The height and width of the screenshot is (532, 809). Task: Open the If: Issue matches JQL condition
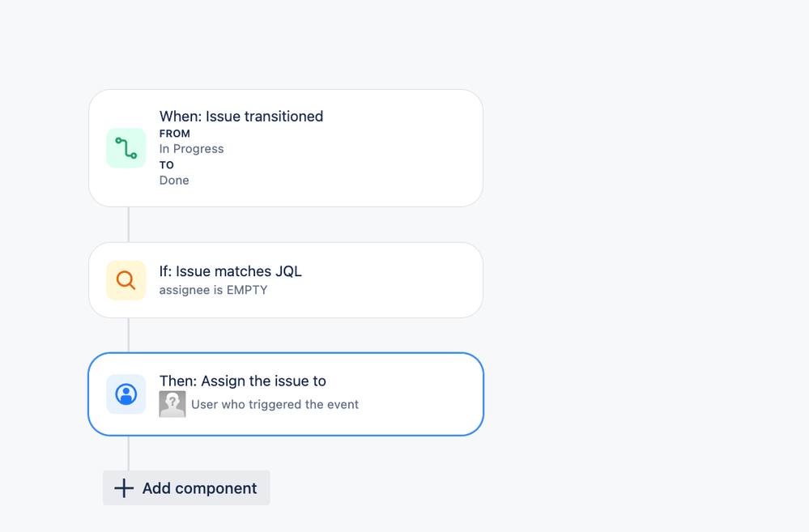pyautogui.click(x=286, y=280)
